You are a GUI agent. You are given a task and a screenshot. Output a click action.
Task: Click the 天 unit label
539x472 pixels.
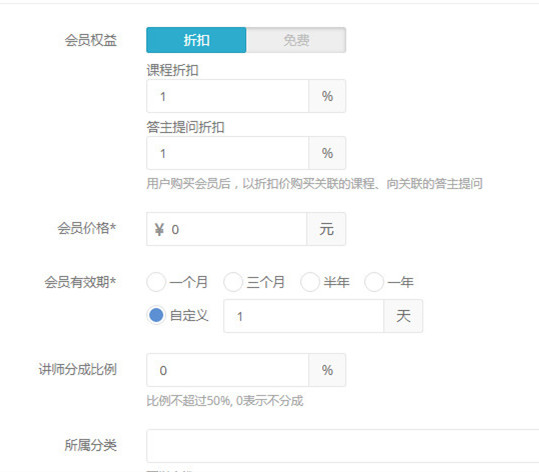coord(403,316)
